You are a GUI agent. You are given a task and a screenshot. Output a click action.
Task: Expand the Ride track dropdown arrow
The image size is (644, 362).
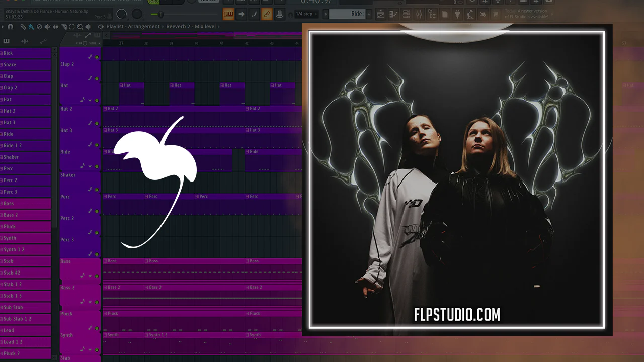click(90, 166)
